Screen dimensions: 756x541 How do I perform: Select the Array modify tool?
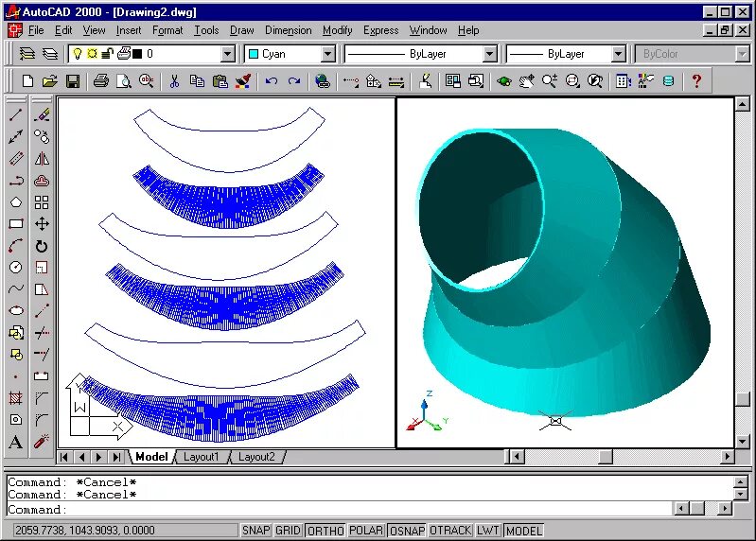pos(42,202)
